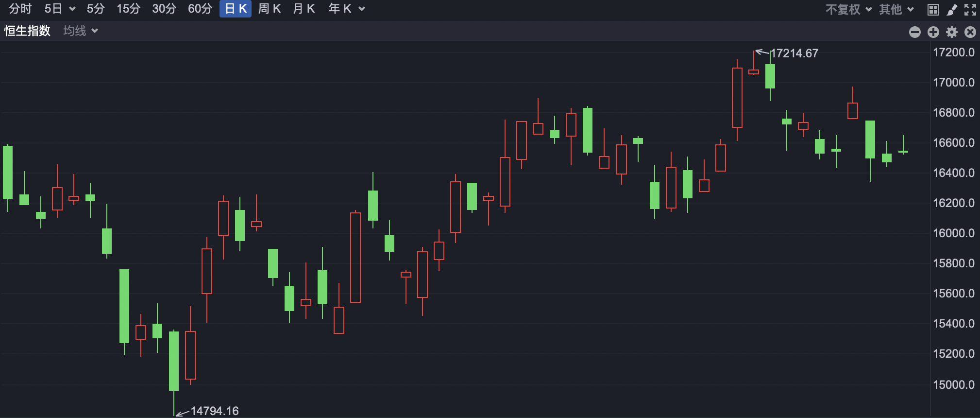This screenshot has width=980, height=418.
Task: Click the 15400.0 axis label
Action: [954, 324]
